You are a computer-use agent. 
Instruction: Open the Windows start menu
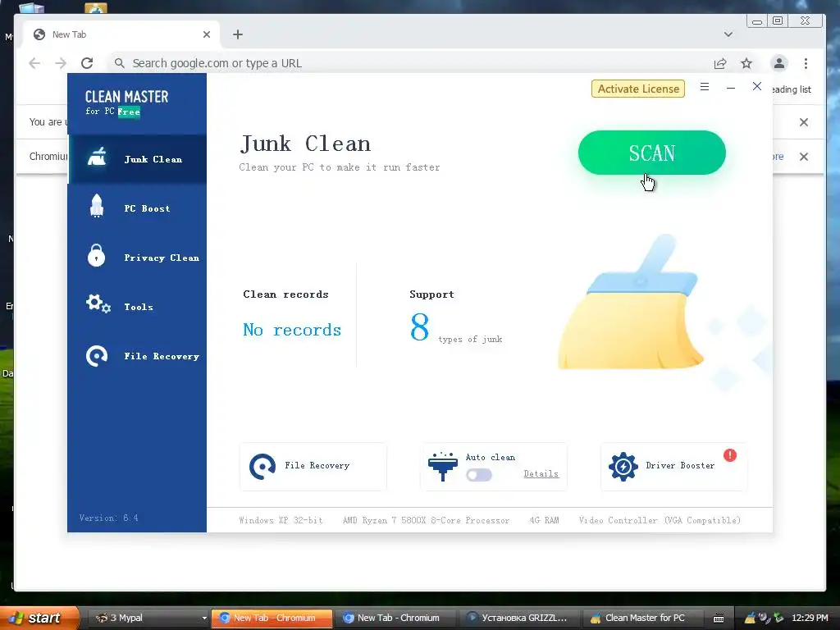pos(39,618)
